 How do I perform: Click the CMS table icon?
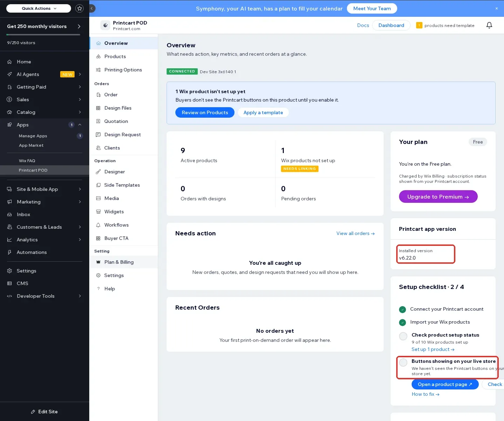(x=9, y=283)
